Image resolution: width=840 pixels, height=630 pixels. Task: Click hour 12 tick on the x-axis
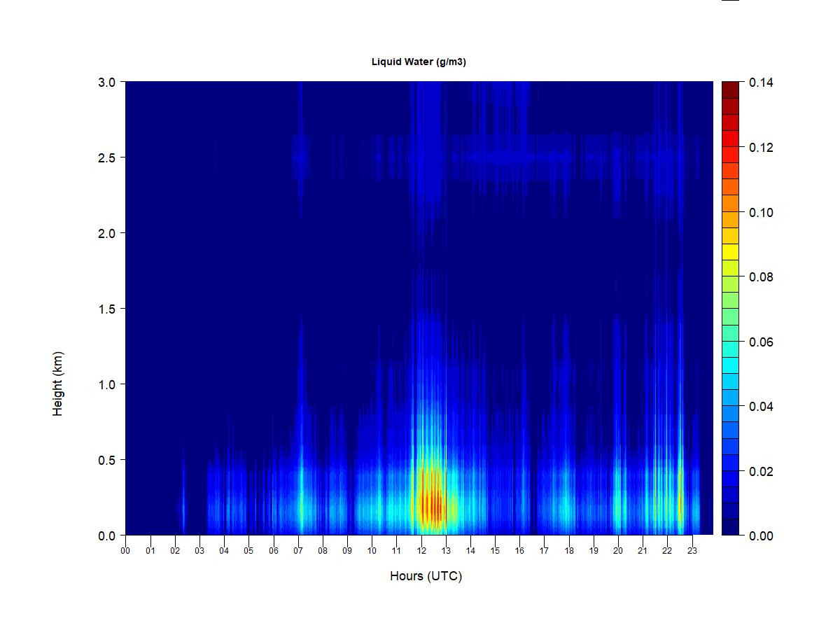click(421, 550)
